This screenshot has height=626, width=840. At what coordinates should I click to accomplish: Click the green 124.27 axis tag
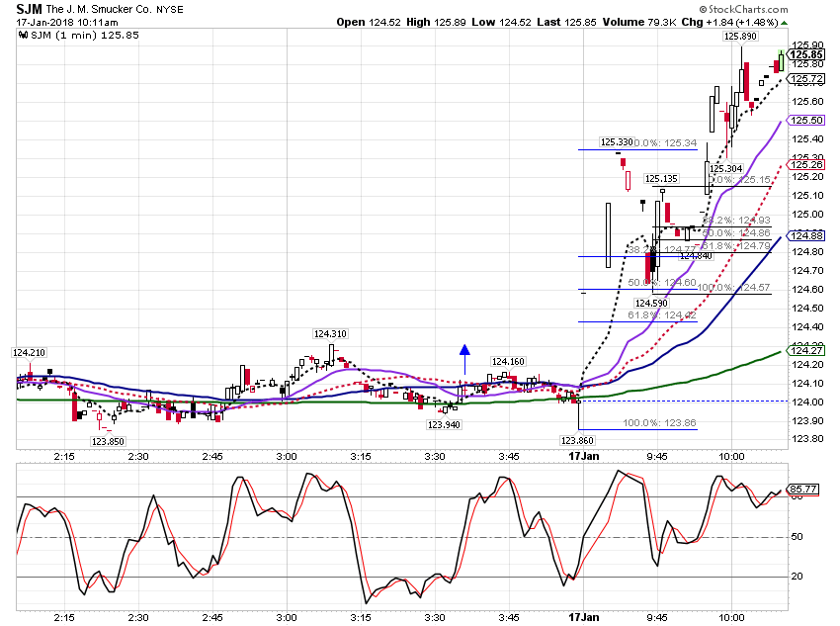806,350
